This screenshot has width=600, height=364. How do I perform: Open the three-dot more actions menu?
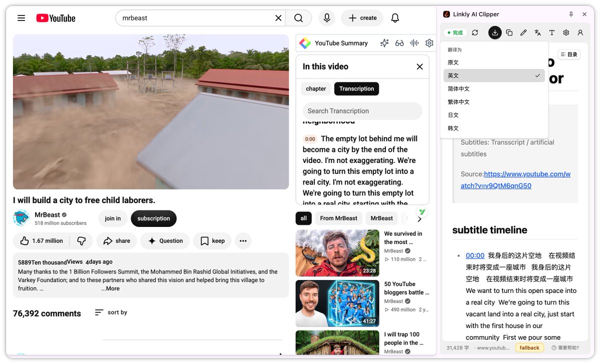point(243,241)
